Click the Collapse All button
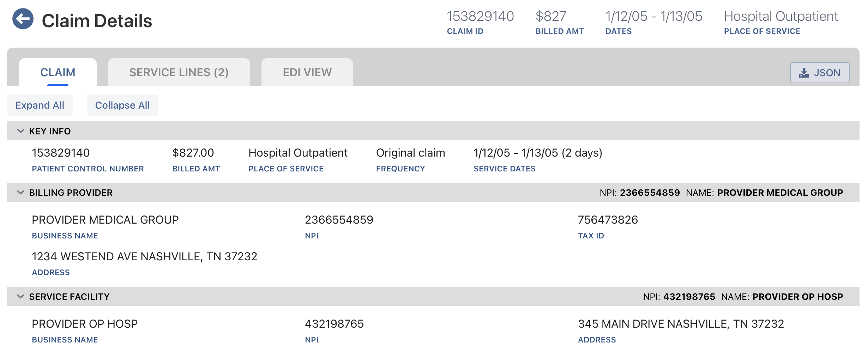 (122, 105)
